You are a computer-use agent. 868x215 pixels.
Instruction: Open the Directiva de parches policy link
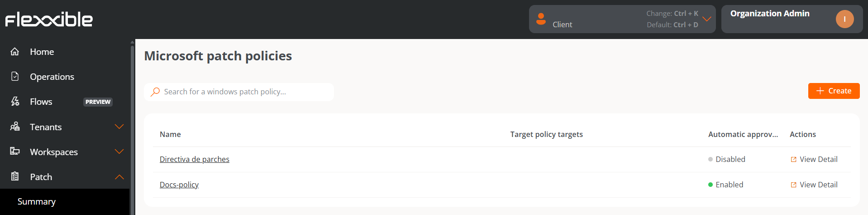195,159
